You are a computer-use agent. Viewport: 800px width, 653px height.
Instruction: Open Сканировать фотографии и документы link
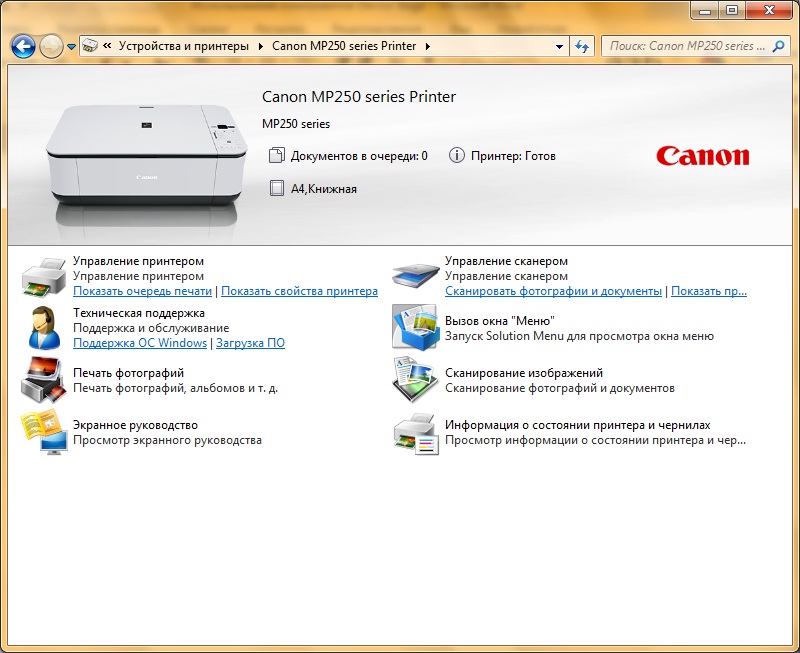(553, 291)
